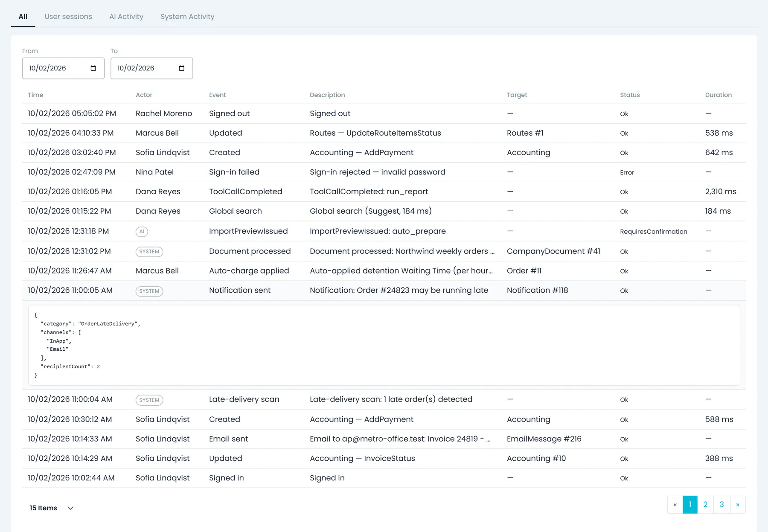This screenshot has width=768, height=532.
Task: Select current page 1 button
Action: (x=690, y=505)
